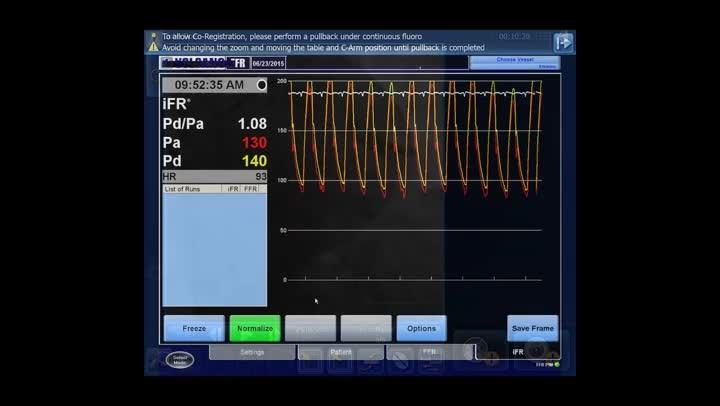Click the black record indicator beside the time
Image resolution: width=720 pixels, height=406 pixels.
[x=261, y=85]
